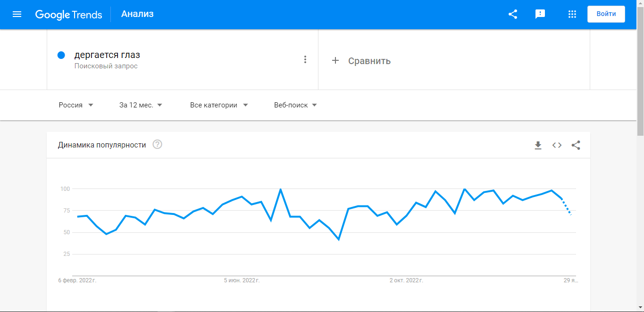
Task: Edit the дергается глаз search term
Action: pos(107,55)
